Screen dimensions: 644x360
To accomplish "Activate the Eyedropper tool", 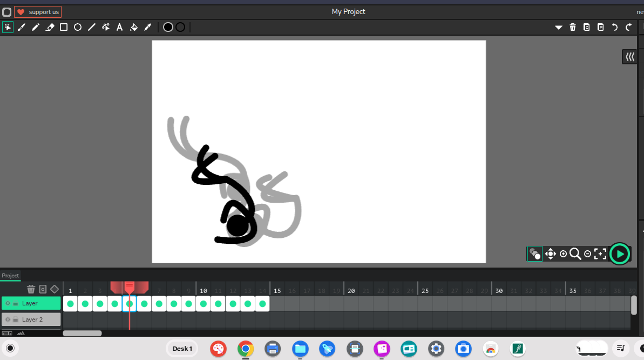I will [x=147, y=27].
